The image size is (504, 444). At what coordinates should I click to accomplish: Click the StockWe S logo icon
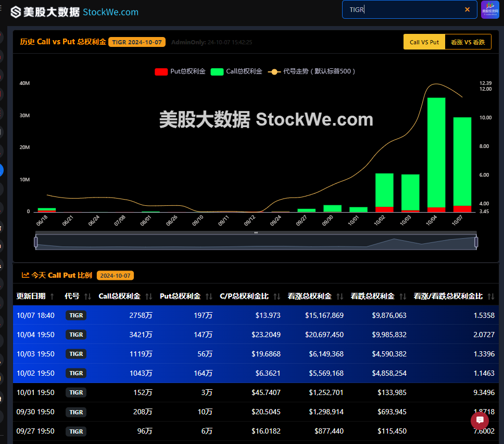click(x=16, y=12)
